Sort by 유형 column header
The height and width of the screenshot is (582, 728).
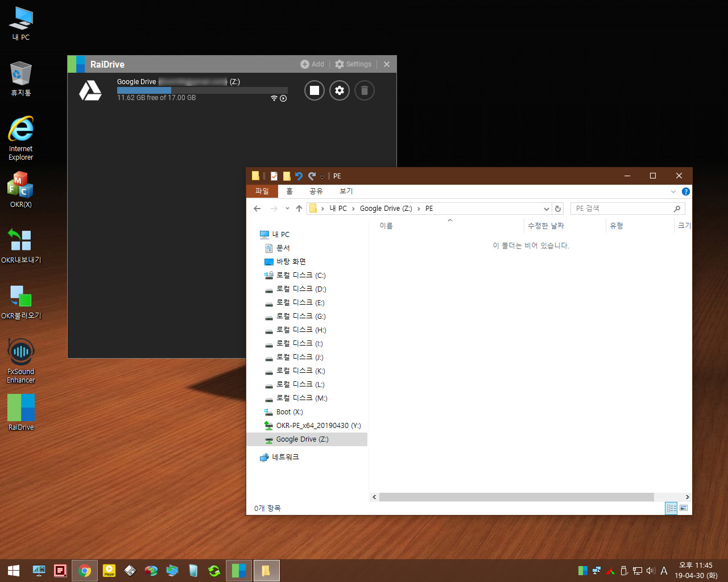click(x=617, y=226)
